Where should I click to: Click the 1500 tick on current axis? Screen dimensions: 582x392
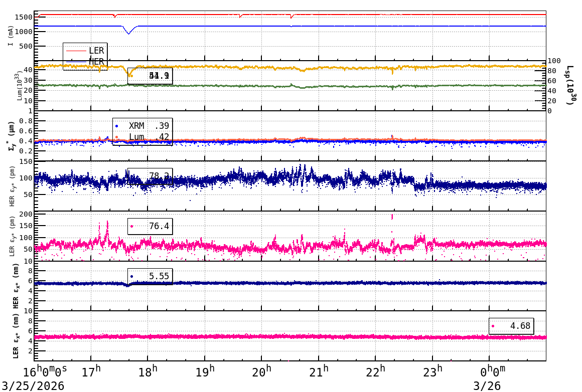(24, 17)
